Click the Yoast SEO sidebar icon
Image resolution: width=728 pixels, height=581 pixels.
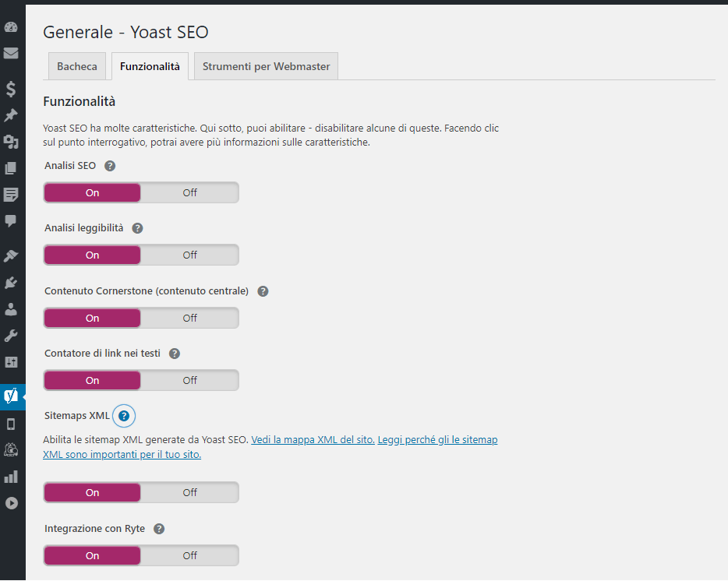click(x=11, y=396)
